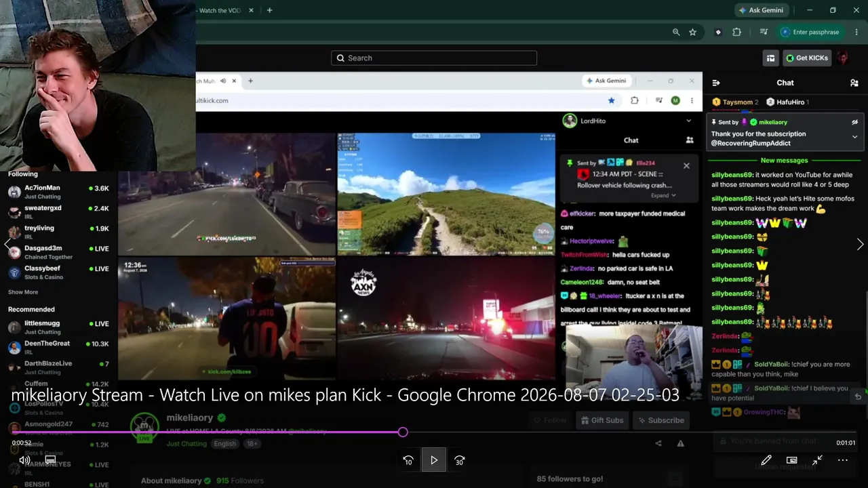Open treyliving channel in the sidebar
Viewport: 868px width, 488px height.
tap(59, 232)
